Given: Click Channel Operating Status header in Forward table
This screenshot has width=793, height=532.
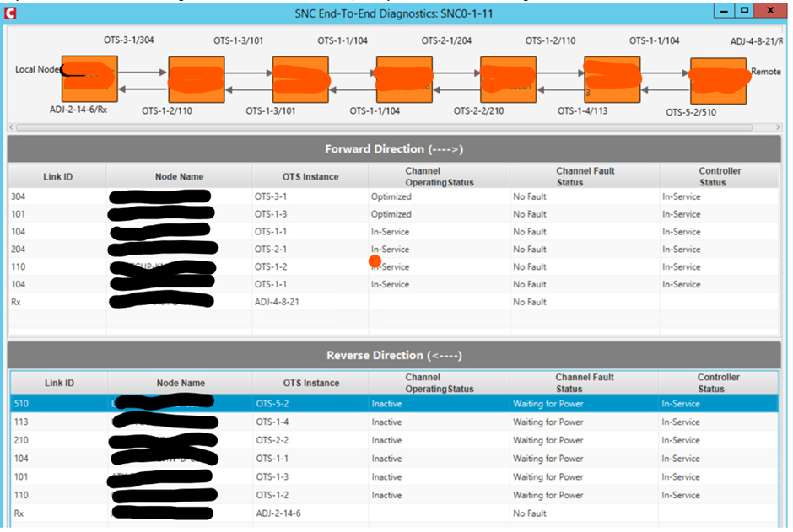Looking at the screenshot, I should click(x=439, y=177).
